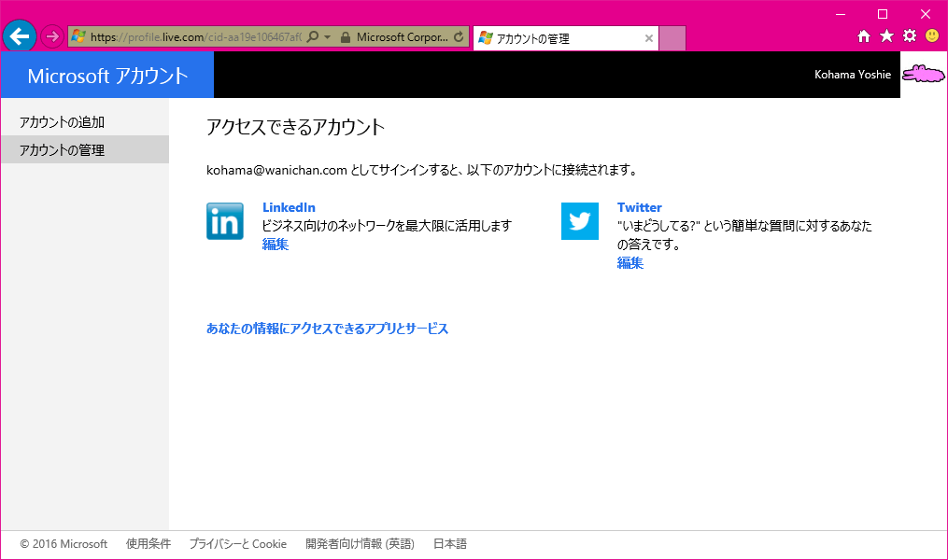
Task: Click 編集 under LinkedIn
Action: click(276, 244)
